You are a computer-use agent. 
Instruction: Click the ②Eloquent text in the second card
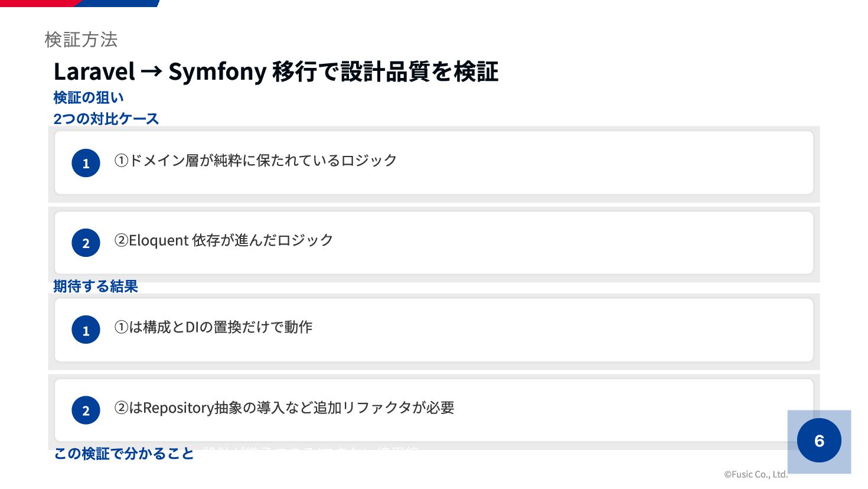(151, 240)
